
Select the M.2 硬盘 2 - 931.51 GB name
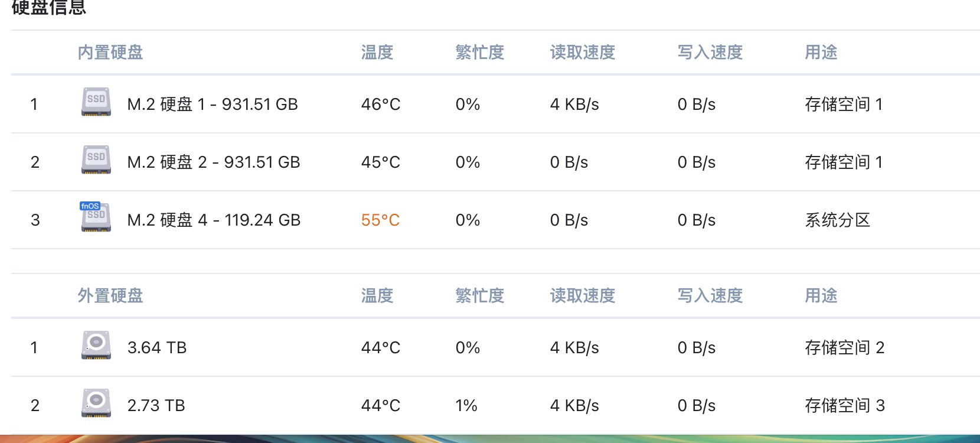[x=214, y=162]
